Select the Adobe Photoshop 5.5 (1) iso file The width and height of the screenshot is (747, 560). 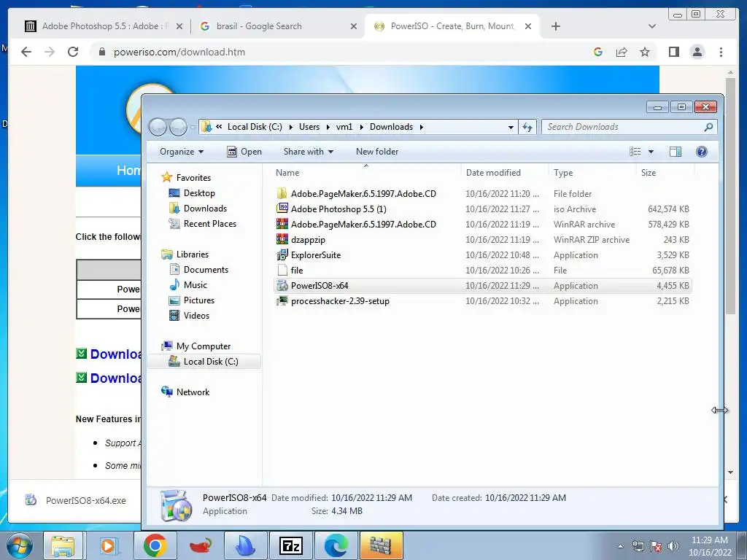click(x=483, y=209)
